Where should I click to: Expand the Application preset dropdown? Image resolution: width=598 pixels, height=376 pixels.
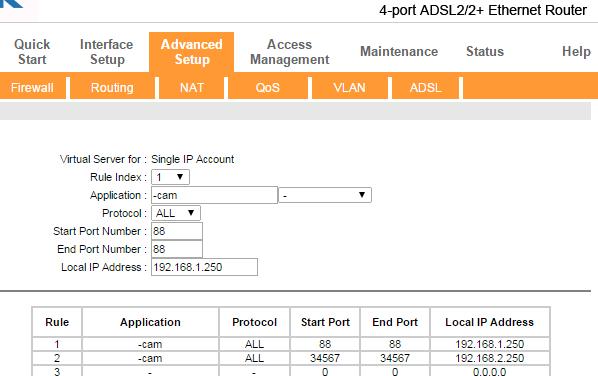(325, 195)
